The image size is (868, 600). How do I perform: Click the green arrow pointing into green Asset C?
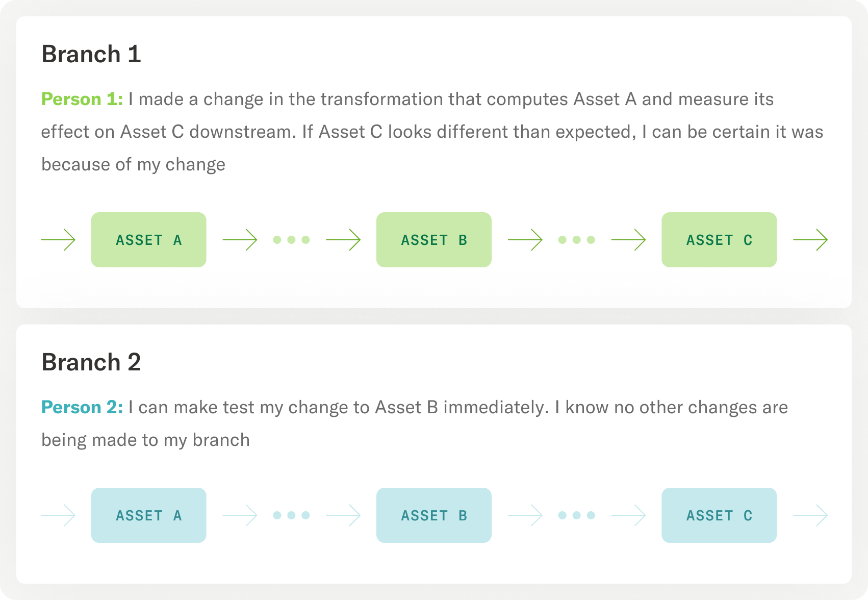(x=628, y=240)
